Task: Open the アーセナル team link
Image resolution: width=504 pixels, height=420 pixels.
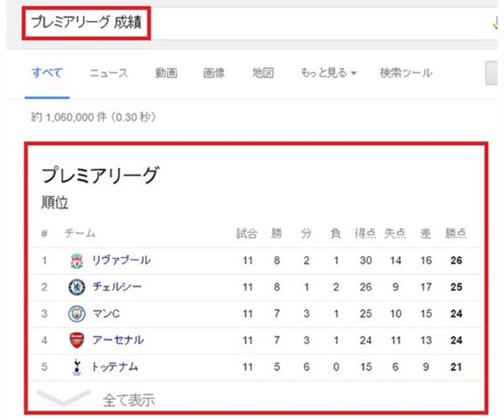Action: (118, 340)
